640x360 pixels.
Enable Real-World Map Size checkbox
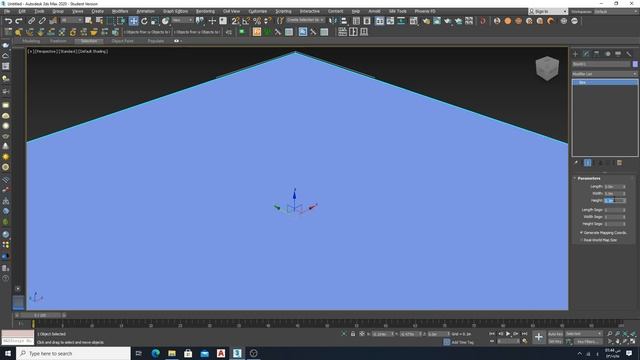[581, 240]
